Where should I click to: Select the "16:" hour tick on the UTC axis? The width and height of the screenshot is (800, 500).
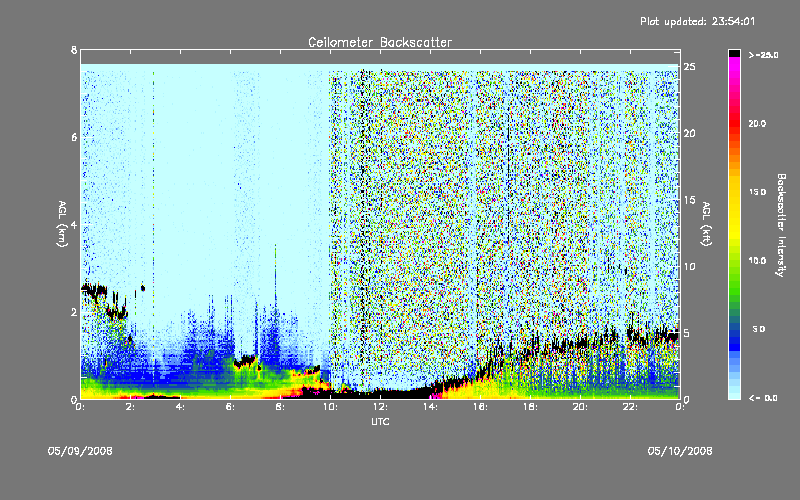481,407
